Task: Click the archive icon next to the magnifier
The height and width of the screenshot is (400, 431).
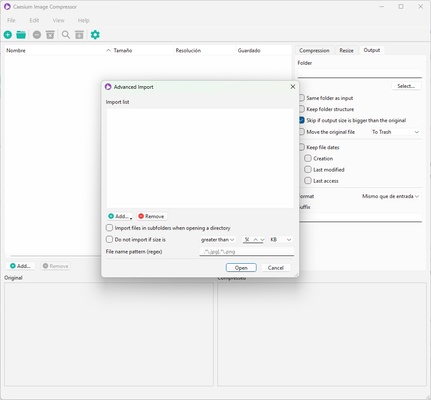Action: (x=79, y=34)
